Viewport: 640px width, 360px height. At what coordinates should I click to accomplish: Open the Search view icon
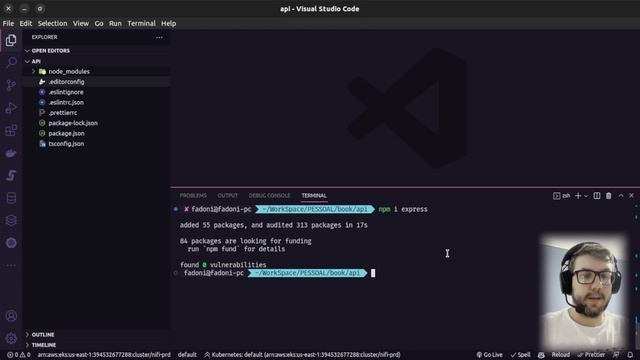11,62
